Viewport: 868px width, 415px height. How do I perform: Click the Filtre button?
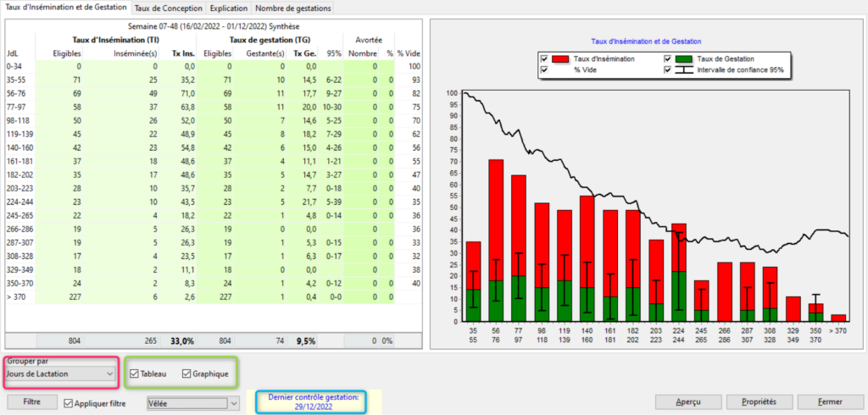click(32, 403)
